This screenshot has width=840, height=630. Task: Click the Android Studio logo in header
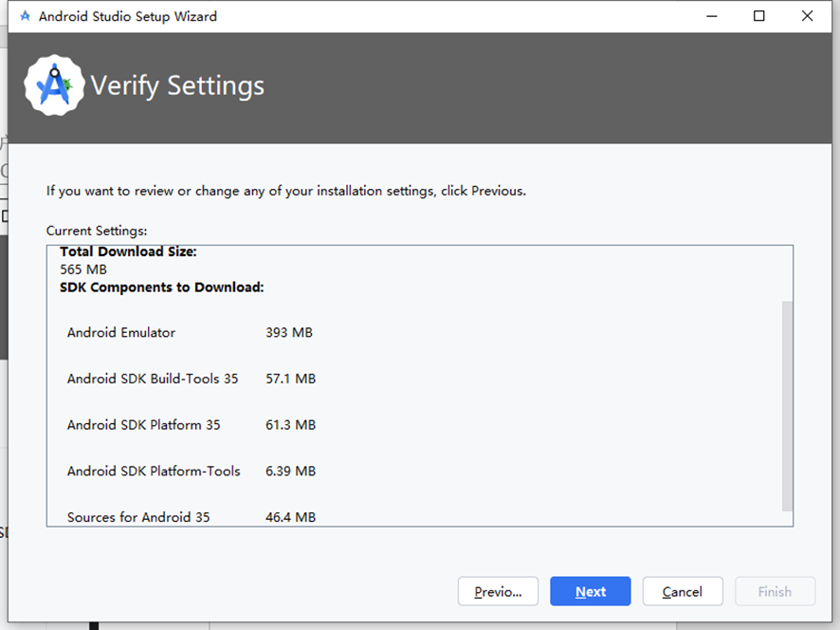[54, 85]
